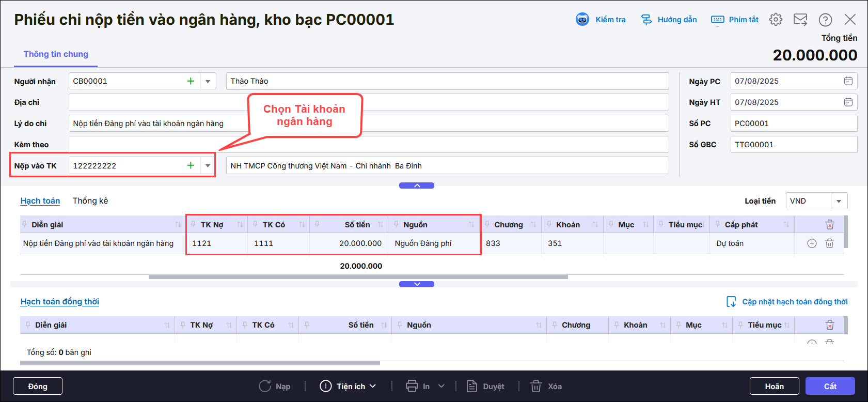Click the bottom table horizontal scrollbar

click(x=200, y=363)
